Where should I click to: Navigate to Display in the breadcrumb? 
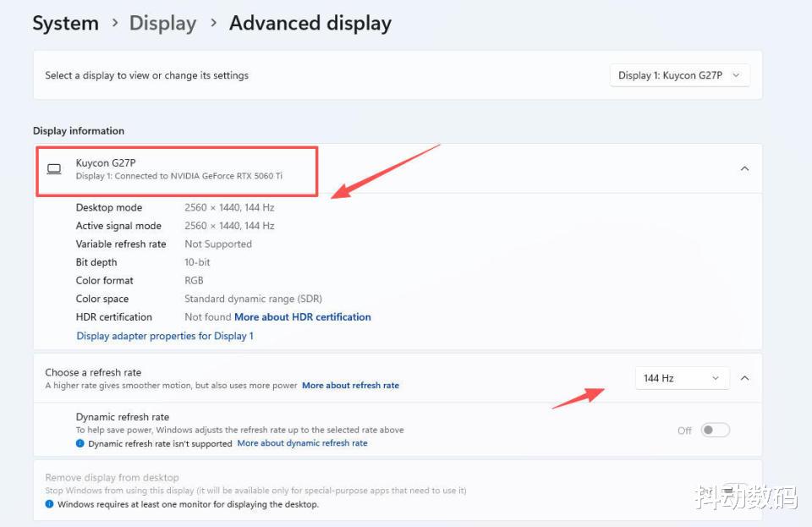click(x=162, y=23)
